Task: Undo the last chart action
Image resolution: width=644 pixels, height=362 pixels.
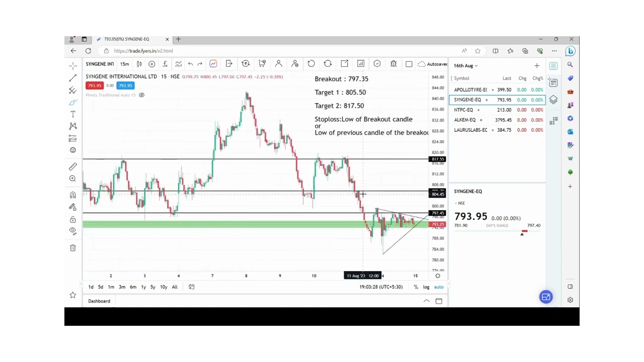Action: point(190,64)
